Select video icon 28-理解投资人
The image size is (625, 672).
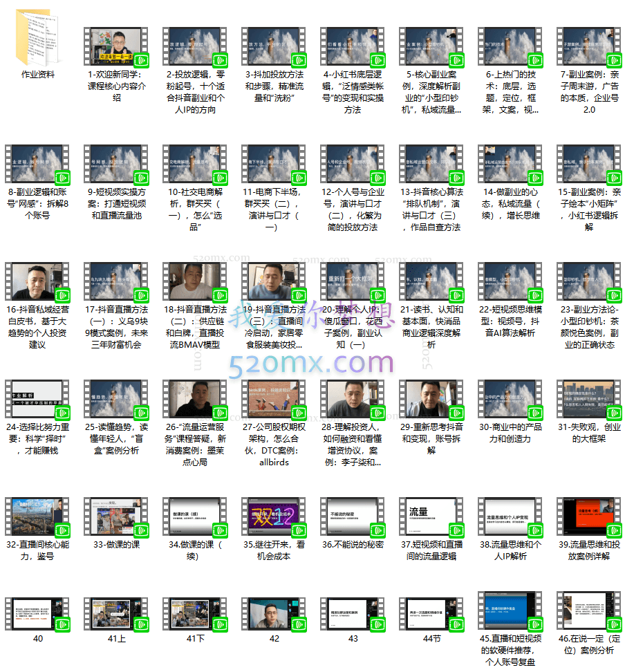point(353,399)
